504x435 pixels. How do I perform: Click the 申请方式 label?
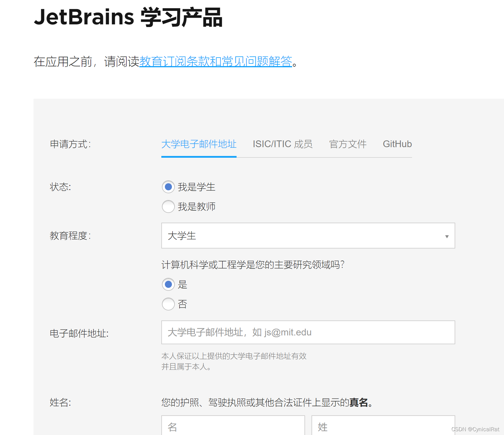tap(71, 144)
